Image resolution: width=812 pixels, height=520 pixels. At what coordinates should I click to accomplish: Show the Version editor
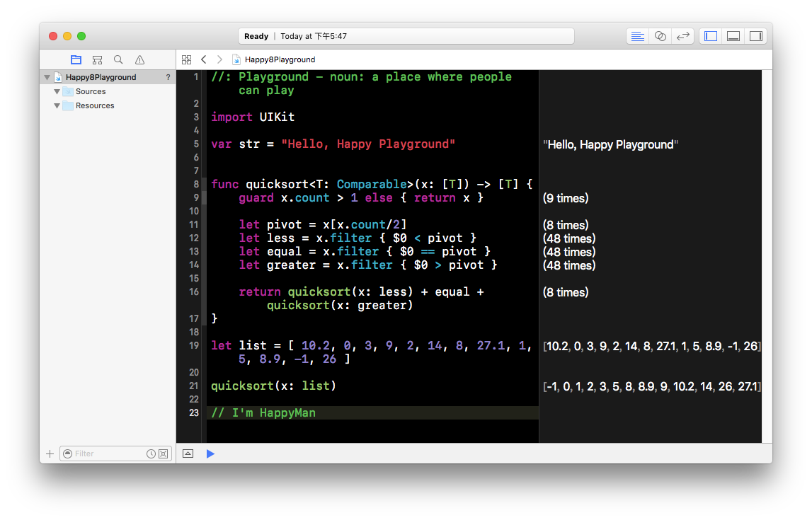point(682,36)
